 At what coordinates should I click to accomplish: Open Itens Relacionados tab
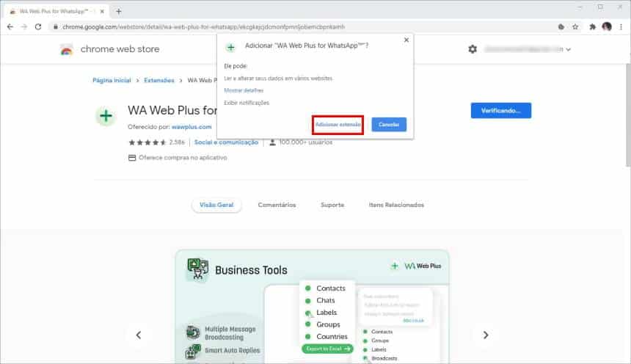point(396,205)
